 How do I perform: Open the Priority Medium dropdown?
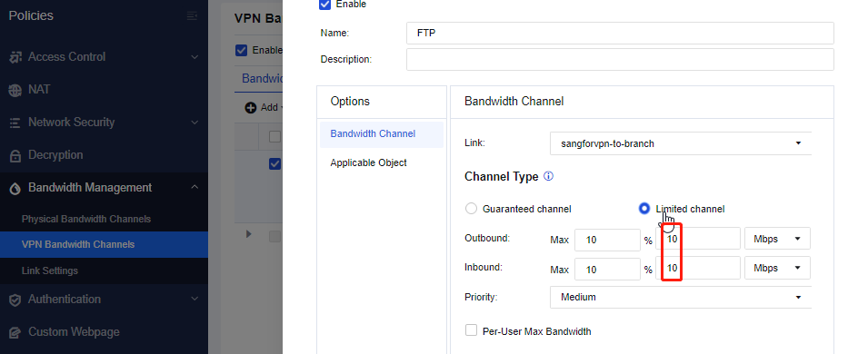pos(681,297)
